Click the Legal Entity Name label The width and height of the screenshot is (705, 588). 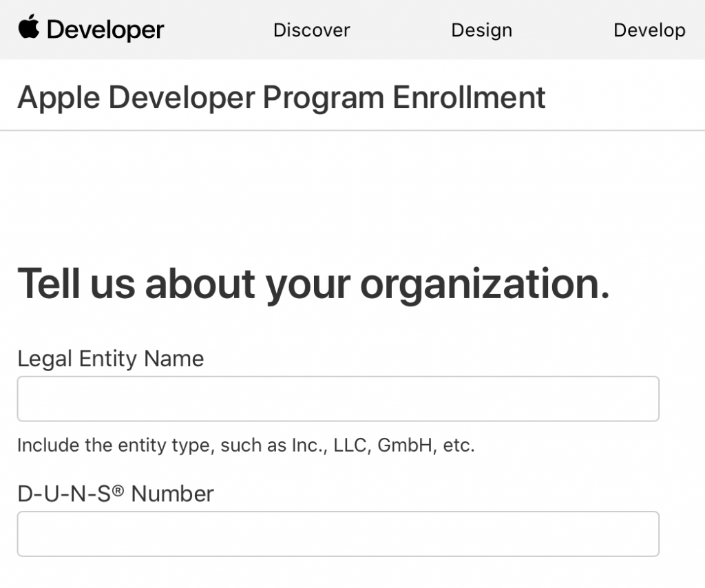[x=111, y=359]
